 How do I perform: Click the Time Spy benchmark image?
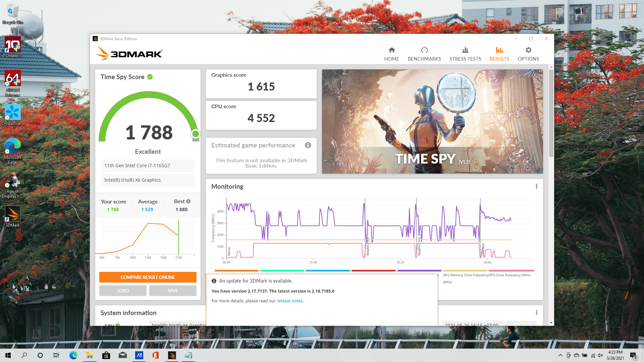click(432, 121)
